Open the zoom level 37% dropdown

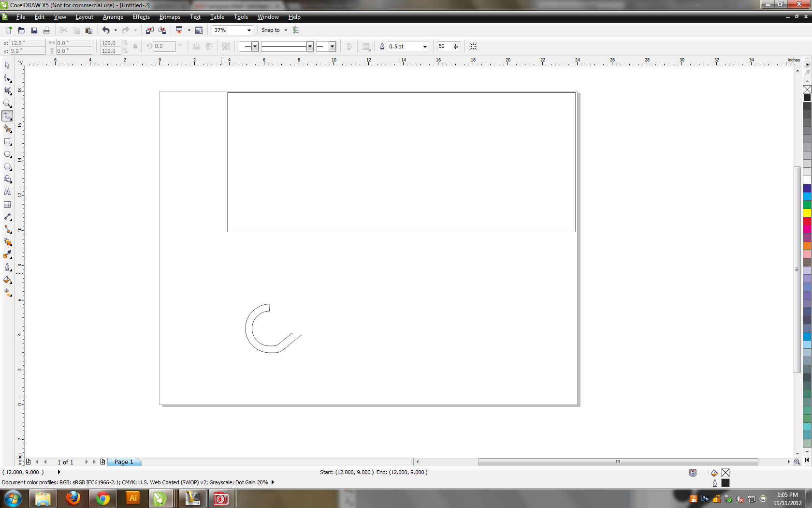tap(249, 30)
